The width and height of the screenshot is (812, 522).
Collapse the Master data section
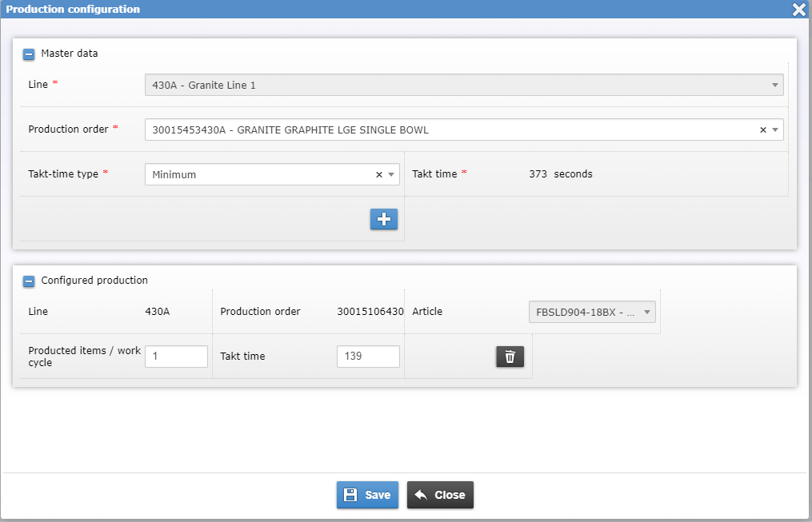point(29,54)
